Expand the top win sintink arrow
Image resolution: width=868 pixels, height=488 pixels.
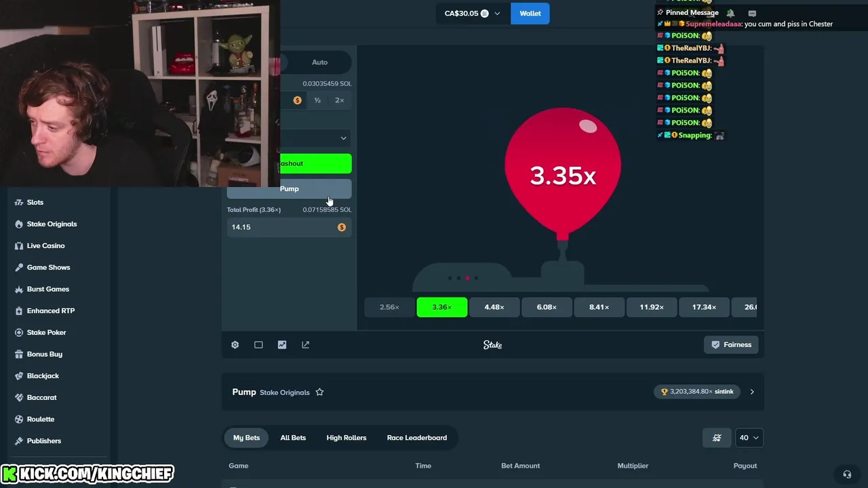pyautogui.click(x=752, y=392)
